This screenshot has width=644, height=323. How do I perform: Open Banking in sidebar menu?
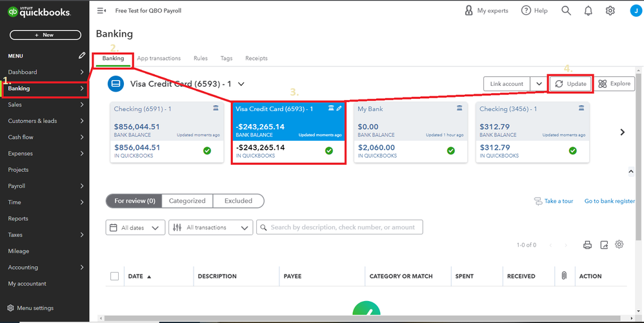click(x=45, y=89)
